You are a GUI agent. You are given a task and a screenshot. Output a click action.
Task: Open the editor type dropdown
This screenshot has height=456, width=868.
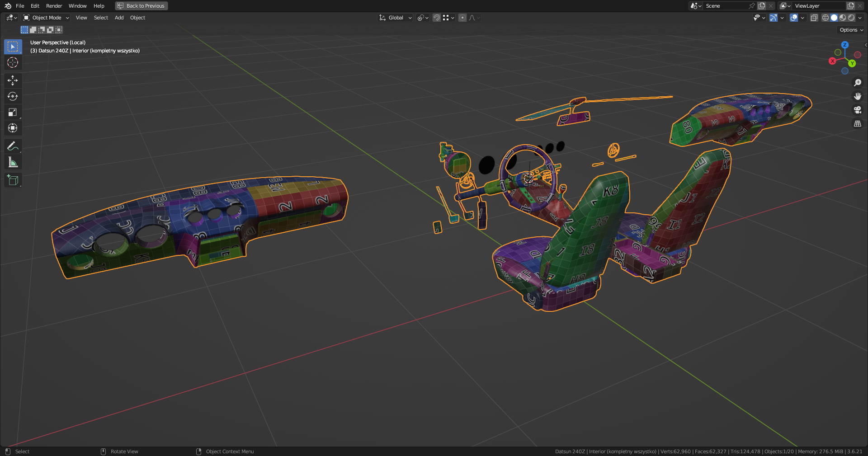(x=11, y=18)
